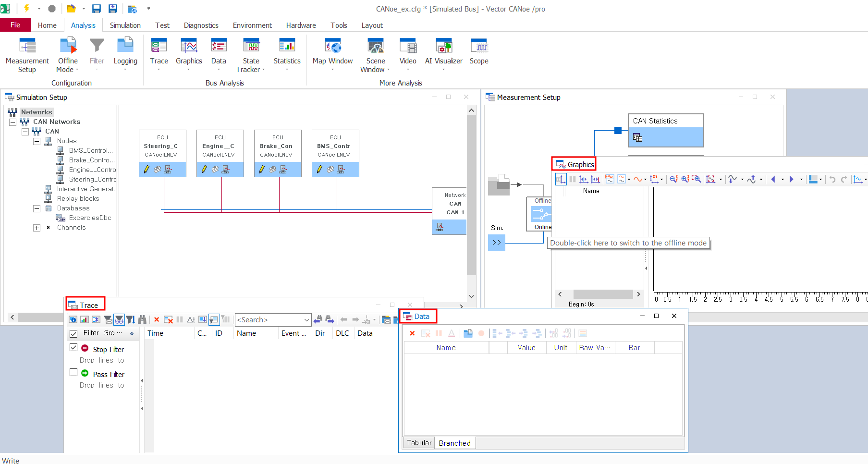Open the Scope window
868x464 pixels.
(479, 52)
